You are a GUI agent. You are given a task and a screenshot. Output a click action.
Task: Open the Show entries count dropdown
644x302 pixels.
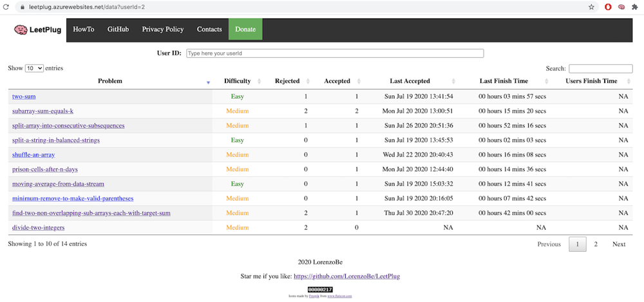pyautogui.click(x=35, y=69)
